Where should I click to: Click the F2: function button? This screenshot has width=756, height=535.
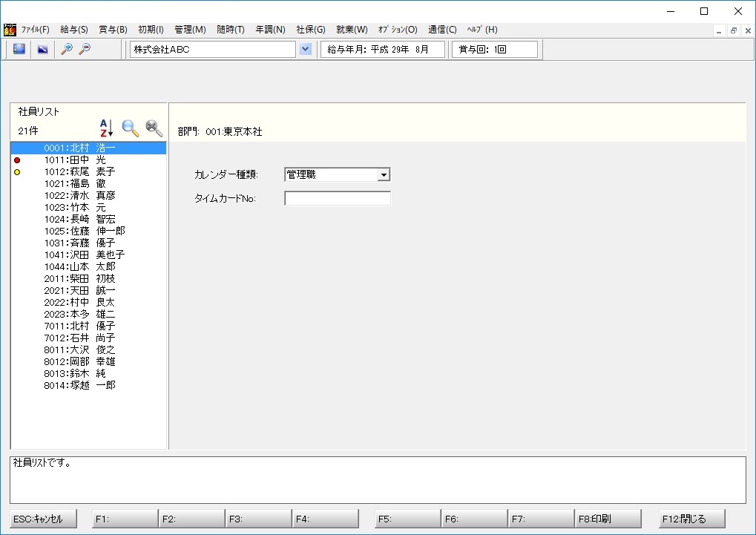pyautogui.click(x=192, y=519)
